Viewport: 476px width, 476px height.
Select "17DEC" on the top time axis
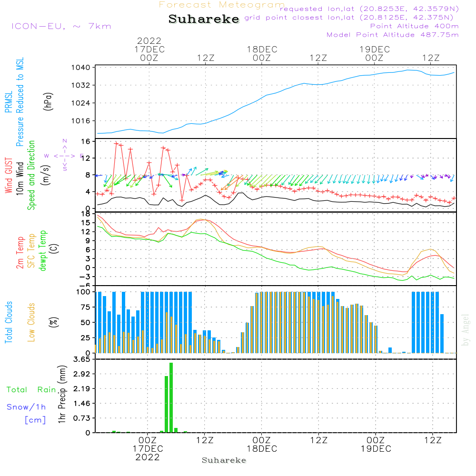149,49
